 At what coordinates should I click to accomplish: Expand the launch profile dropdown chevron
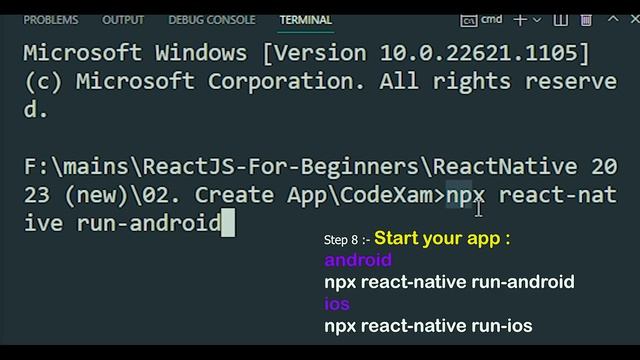coord(537,20)
